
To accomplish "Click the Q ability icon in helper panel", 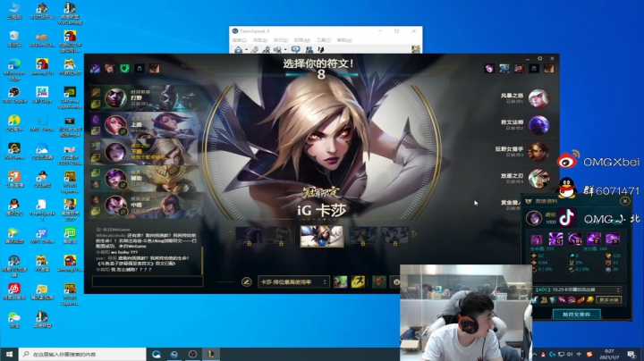I will click(x=555, y=239).
